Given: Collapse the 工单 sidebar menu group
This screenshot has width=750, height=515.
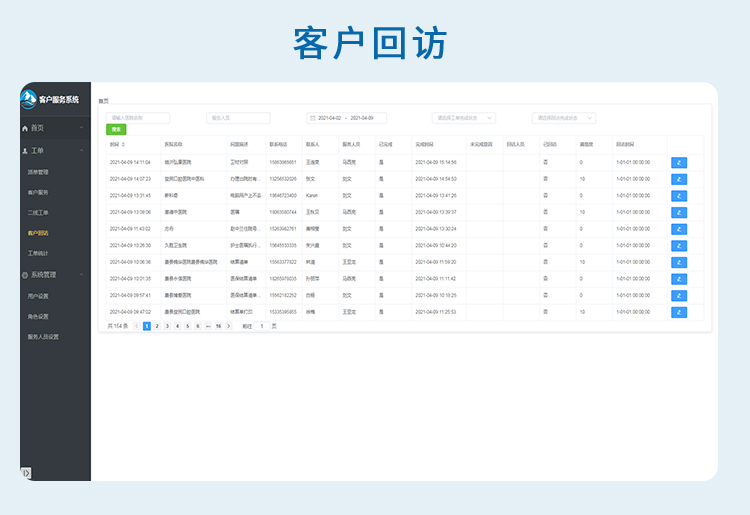Looking at the screenshot, I should click(82, 151).
